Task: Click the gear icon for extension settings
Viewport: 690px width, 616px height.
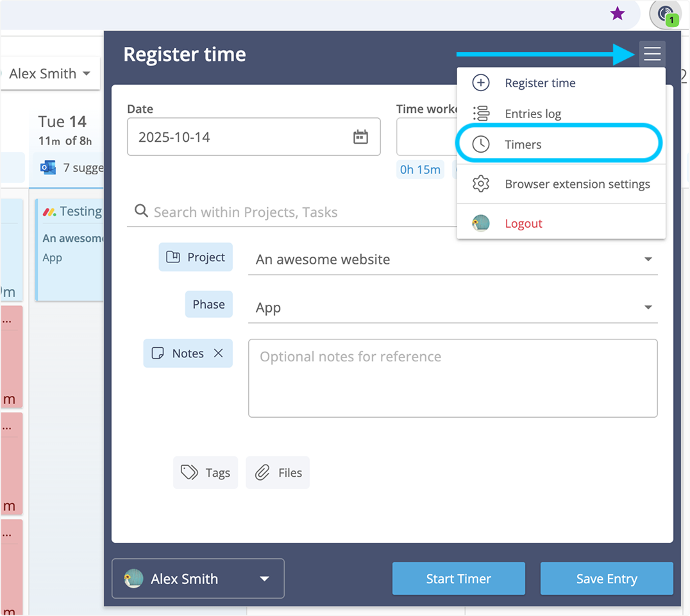Action: click(x=480, y=184)
